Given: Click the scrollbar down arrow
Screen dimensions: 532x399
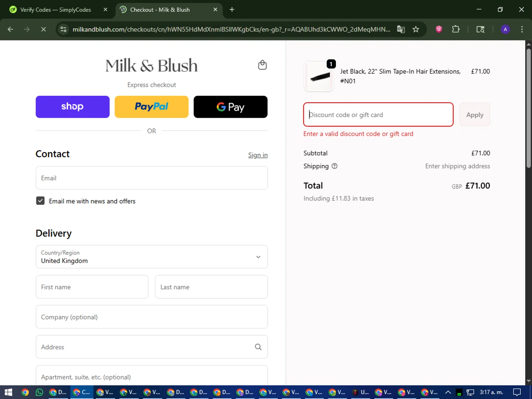Looking at the screenshot, I should (x=528, y=381).
